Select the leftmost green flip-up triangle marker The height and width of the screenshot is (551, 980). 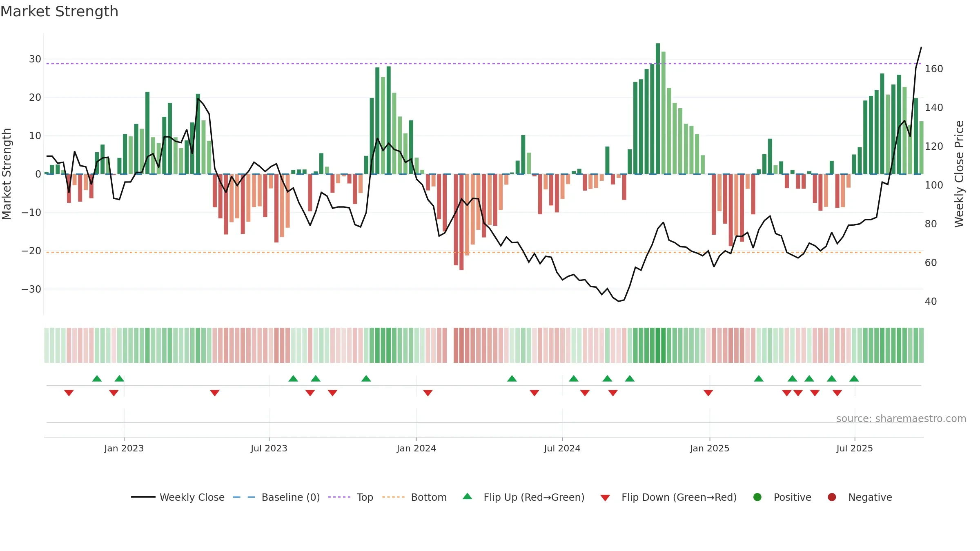tap(97, 378)
